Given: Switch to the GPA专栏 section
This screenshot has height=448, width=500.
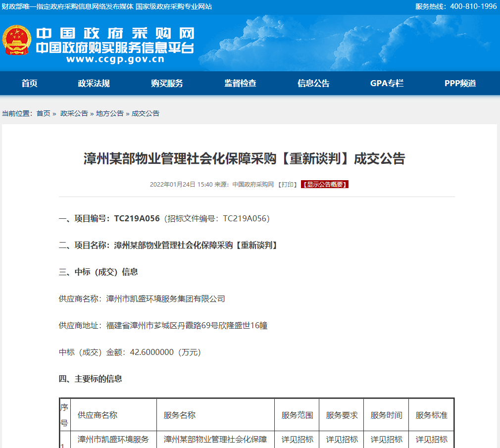Looking at the screenshot, I should 387,84.
